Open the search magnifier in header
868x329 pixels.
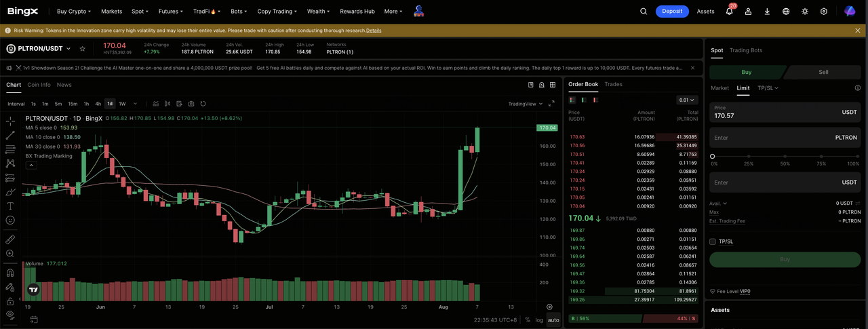pyautogui.click(x=644, y=12)
